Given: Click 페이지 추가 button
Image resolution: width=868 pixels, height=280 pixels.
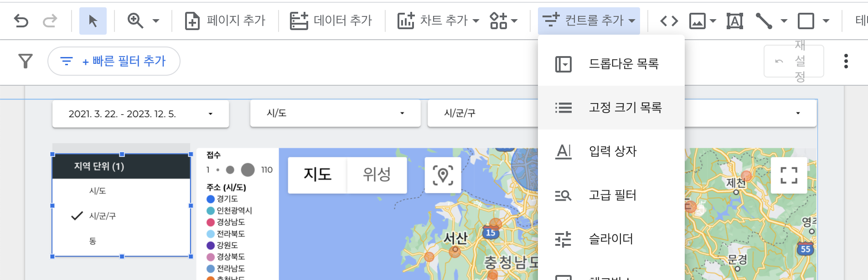Looking at the screenshot, I should pos(225,21).
